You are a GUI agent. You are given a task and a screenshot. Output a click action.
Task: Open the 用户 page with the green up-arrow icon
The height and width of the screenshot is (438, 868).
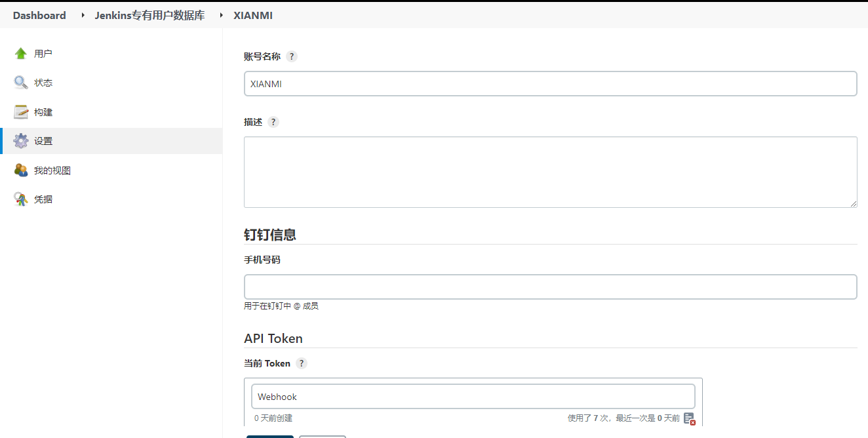(33, 53)
